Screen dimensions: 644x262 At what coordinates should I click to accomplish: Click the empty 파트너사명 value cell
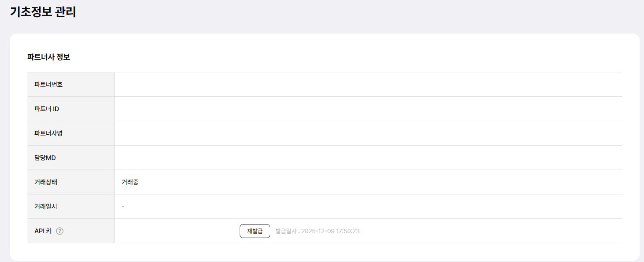(x=368, y=133)
